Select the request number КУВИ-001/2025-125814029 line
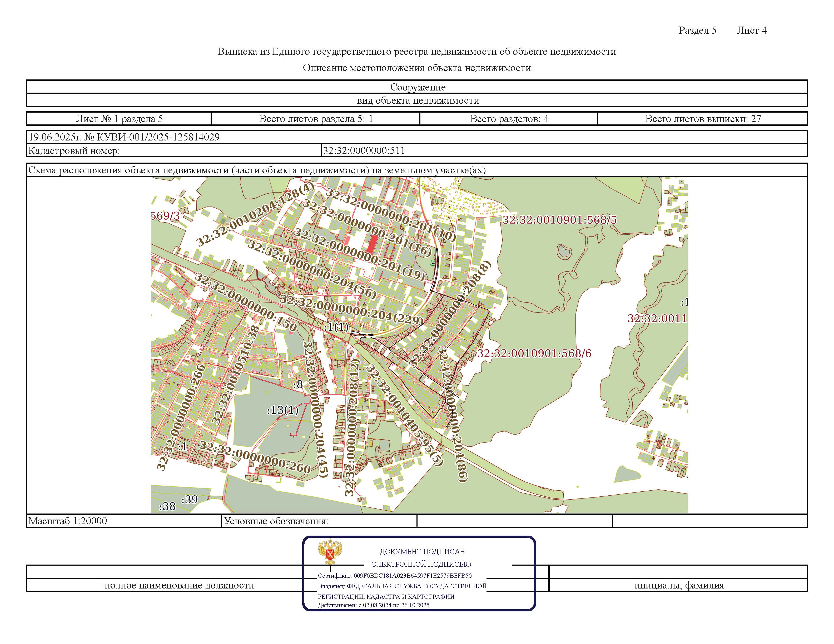 click(124, 137)
